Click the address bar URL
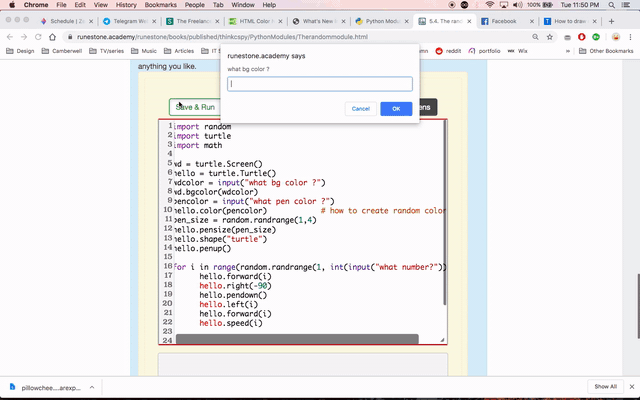This screenshot has height=400, width=640. click(222, 37)
